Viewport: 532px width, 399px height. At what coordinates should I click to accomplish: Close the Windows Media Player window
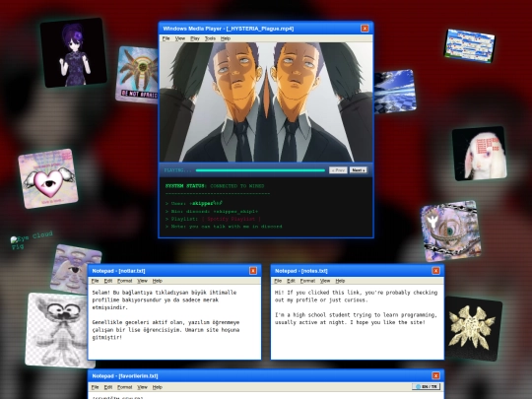[365, 29]
